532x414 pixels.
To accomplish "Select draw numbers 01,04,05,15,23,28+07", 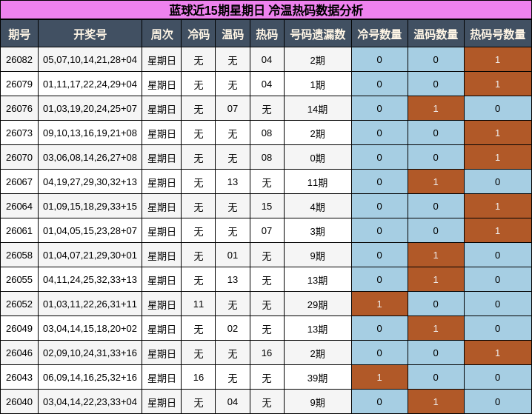I will [90, 230].
